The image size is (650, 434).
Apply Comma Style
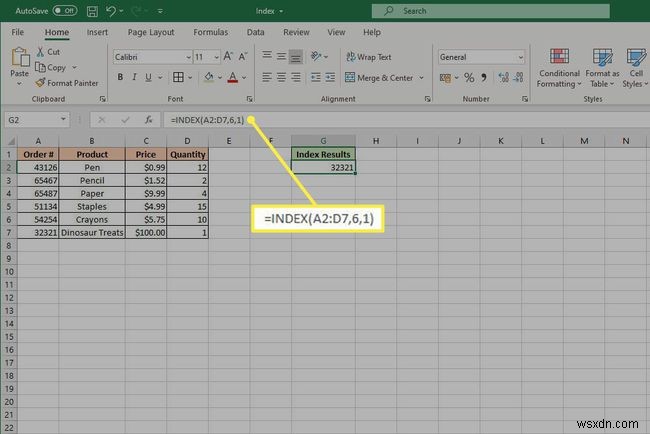tap(484, 78)
